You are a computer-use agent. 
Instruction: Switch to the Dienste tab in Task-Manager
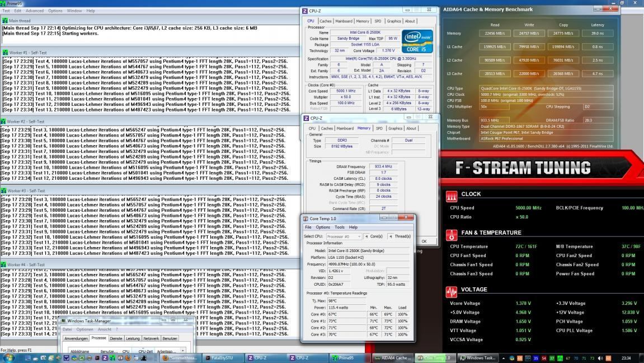tap(116, 339)
